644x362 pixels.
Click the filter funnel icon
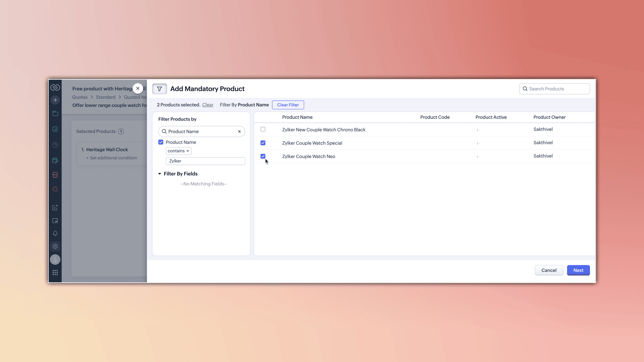[x=159, y=89]
